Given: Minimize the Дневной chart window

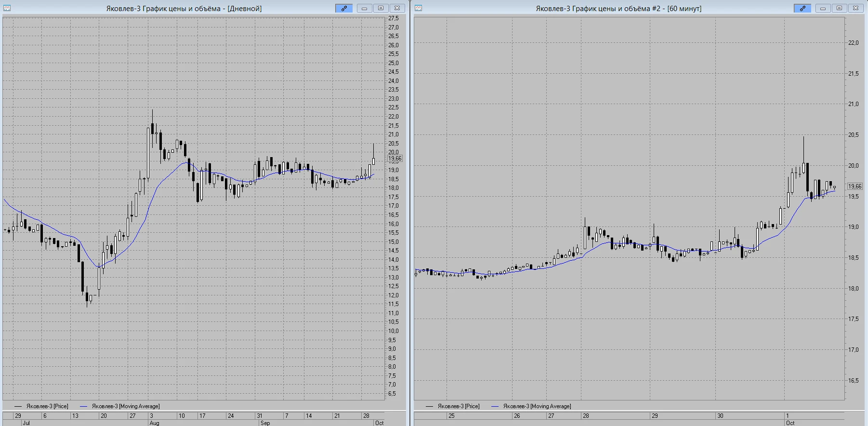Looking at the screenshot, I should pyautogui.click(x=364, y=8).
